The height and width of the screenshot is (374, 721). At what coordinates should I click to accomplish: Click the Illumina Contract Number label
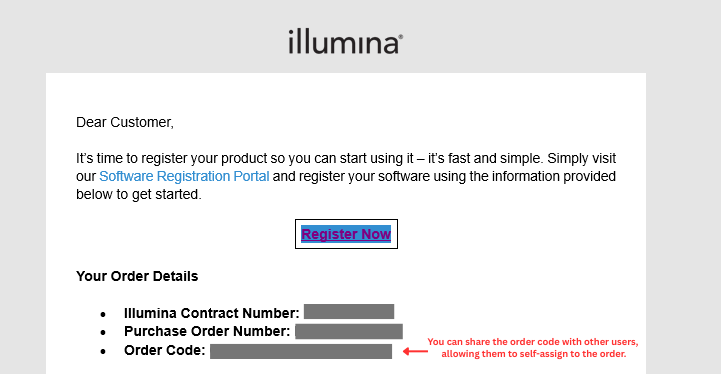[x=212, y=313]
